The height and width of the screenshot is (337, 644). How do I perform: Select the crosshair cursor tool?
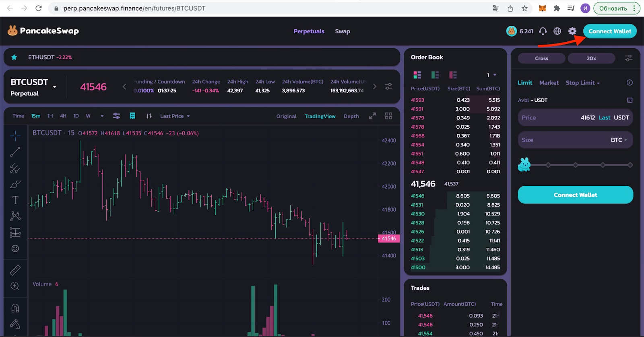[15, 136]
